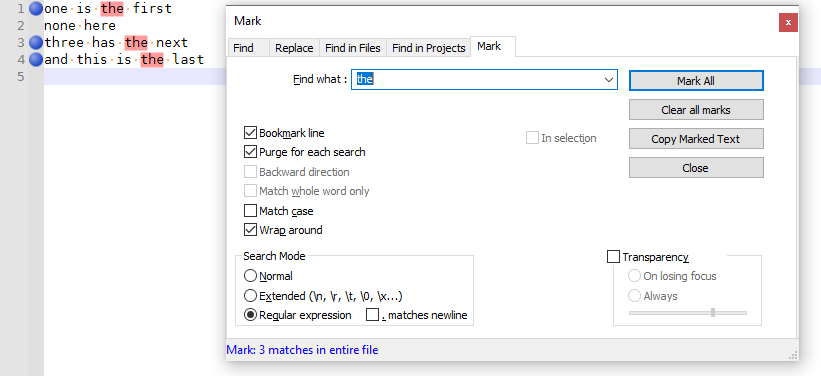Toggle Purge for each search
821x376 pixels.
tap(250, 152)
